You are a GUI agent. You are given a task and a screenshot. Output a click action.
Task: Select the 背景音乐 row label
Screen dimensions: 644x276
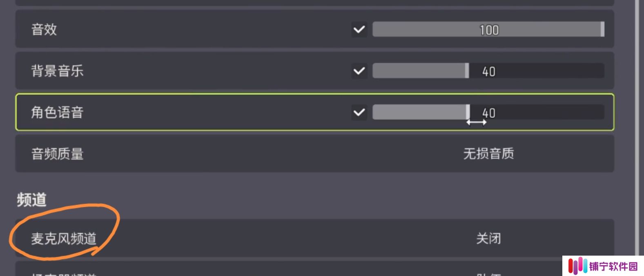[x=57, y=71]
